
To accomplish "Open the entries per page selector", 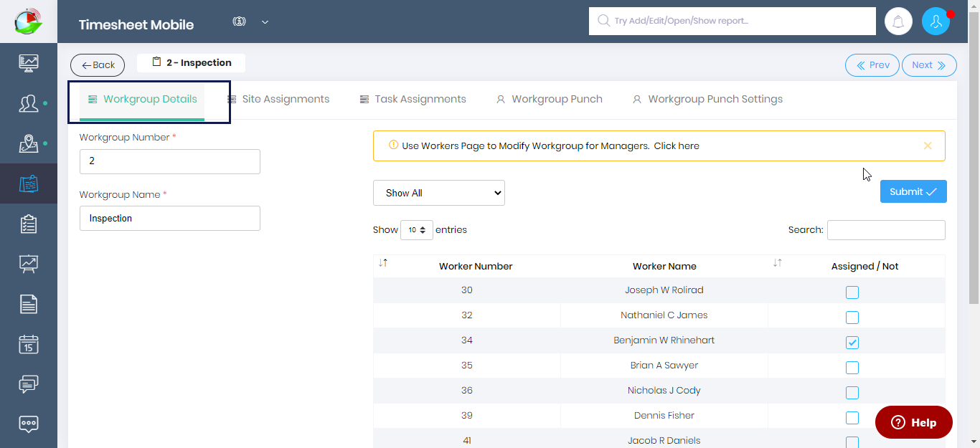I will pos(416,230).
